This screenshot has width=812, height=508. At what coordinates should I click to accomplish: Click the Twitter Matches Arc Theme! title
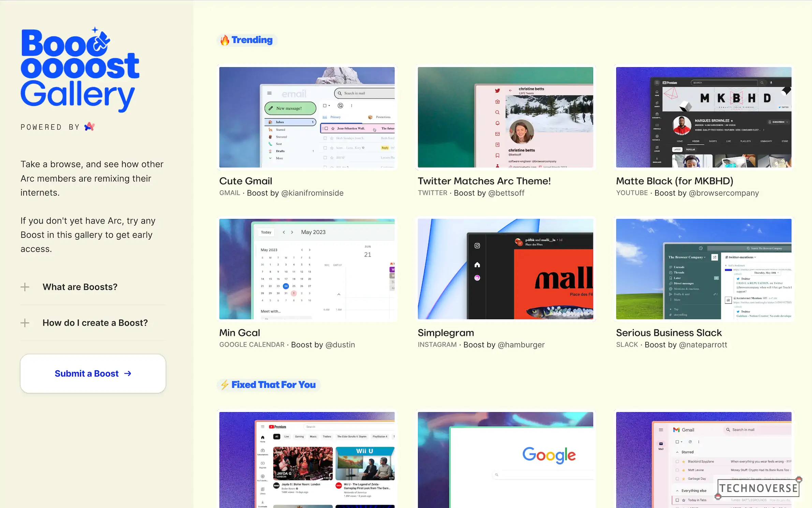[484, 181]
